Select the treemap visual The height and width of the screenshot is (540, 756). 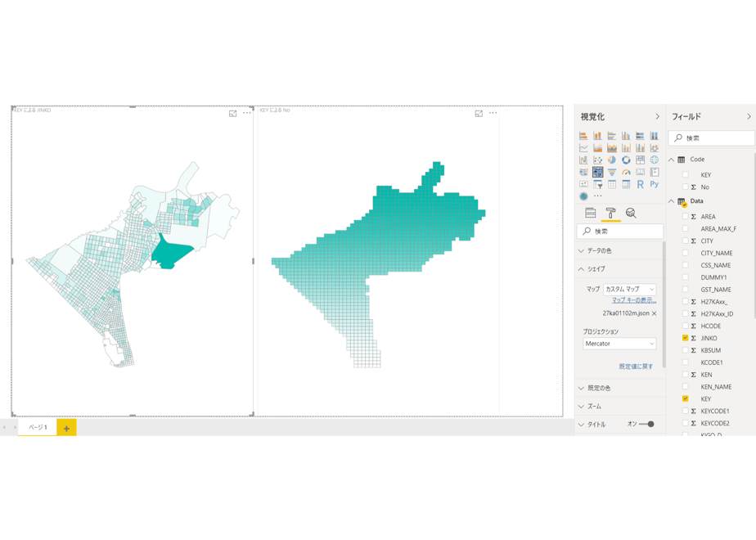(x=641, y=160)
